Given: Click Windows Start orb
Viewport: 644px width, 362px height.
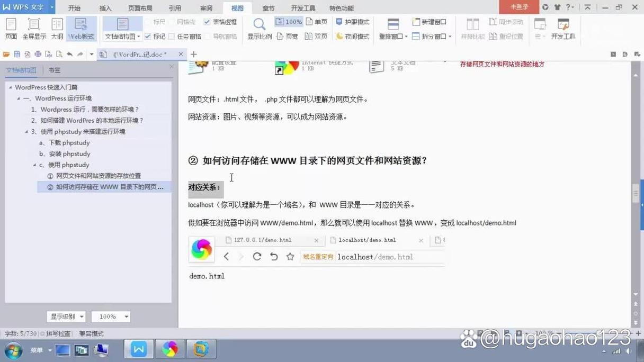Looking at the screenshot, I should [13, 350].
